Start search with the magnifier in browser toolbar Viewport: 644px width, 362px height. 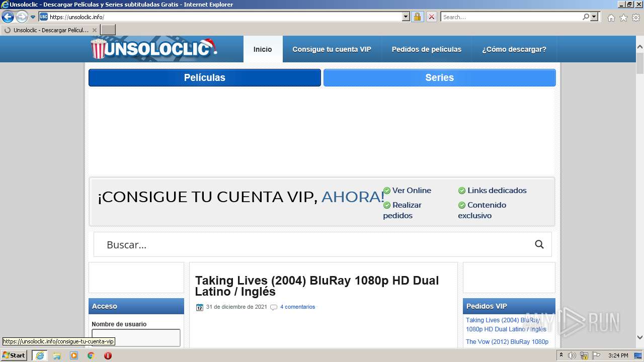point(586,17)
